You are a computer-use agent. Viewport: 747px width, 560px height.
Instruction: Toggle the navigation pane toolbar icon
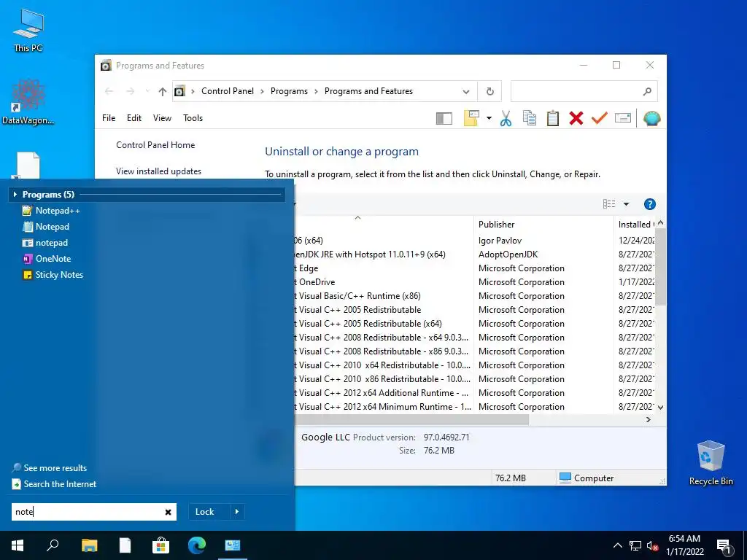coord(444,119)
